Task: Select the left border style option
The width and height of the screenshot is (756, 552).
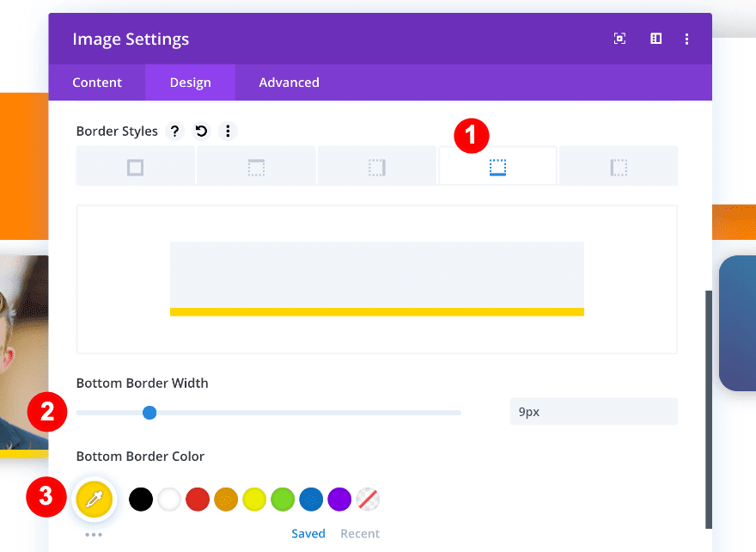Action: pos(618,165)
